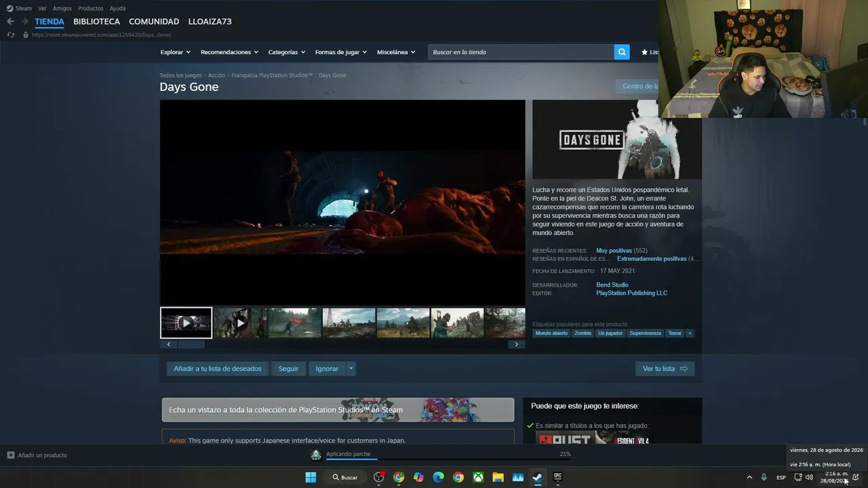Go to Todos los juegos breadcrumb

click(x=180, y=75)
